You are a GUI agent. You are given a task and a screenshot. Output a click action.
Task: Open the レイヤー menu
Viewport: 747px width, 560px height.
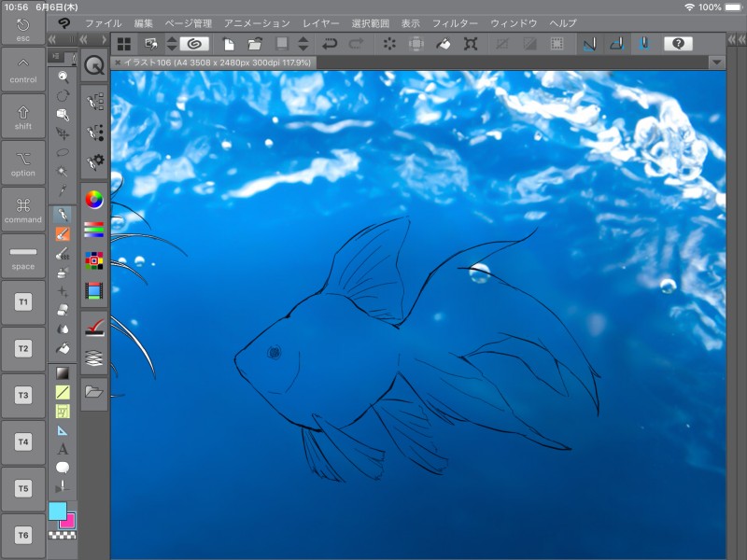(321, 22)
